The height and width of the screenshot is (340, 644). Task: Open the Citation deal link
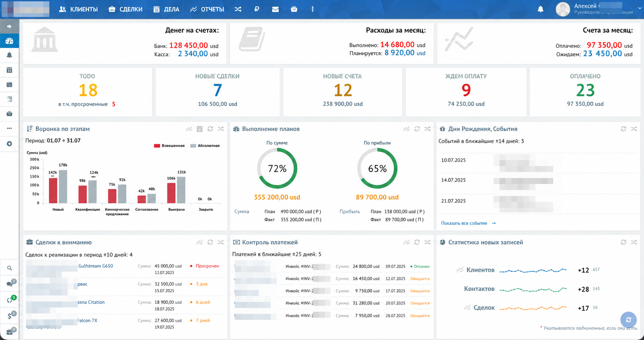(x=91, y=302)
